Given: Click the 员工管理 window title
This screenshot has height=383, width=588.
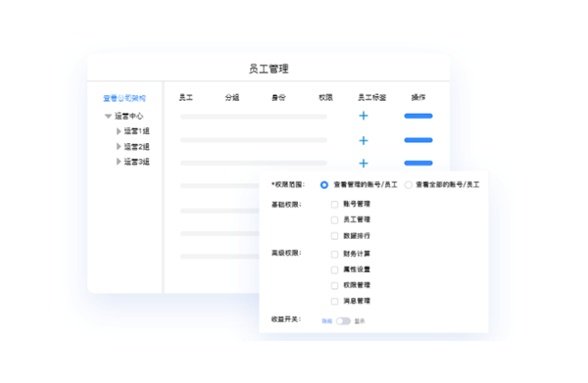Looking at the screenshot, I should [269, 69].
